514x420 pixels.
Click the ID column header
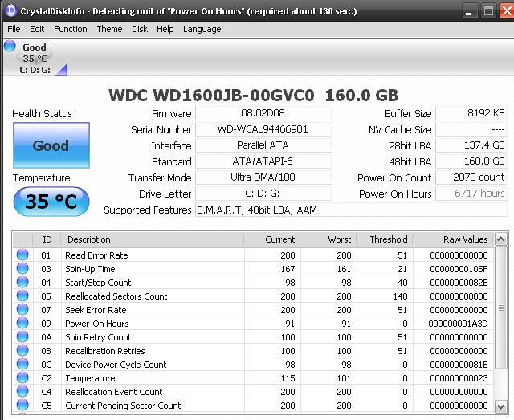47,239
